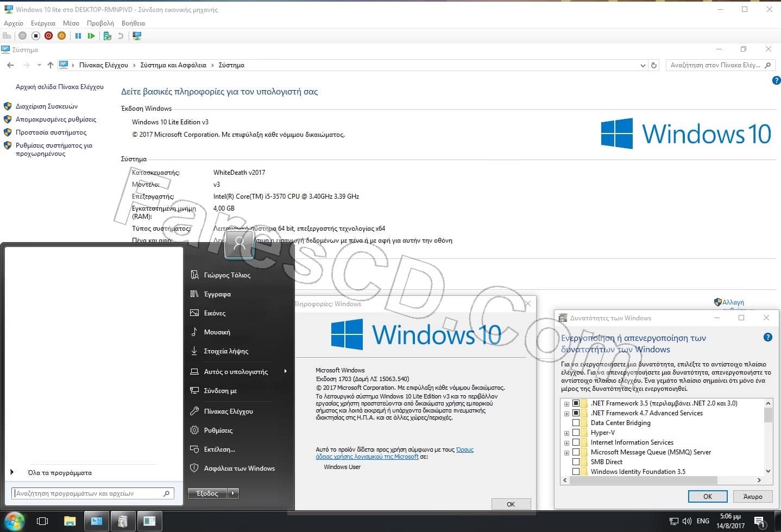Open Μουσική in Start menu
The height and width of the screenshot is (532, 781).
point(217,332)
